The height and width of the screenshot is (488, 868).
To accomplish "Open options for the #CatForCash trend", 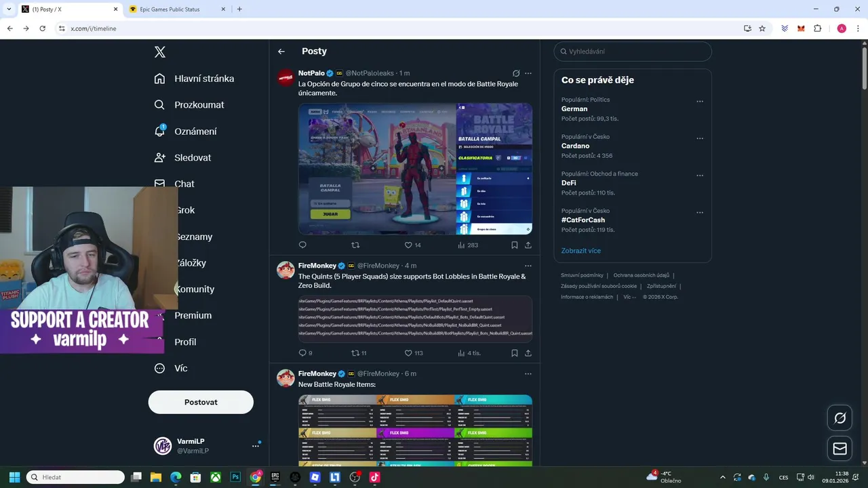I will pos(700,213).
